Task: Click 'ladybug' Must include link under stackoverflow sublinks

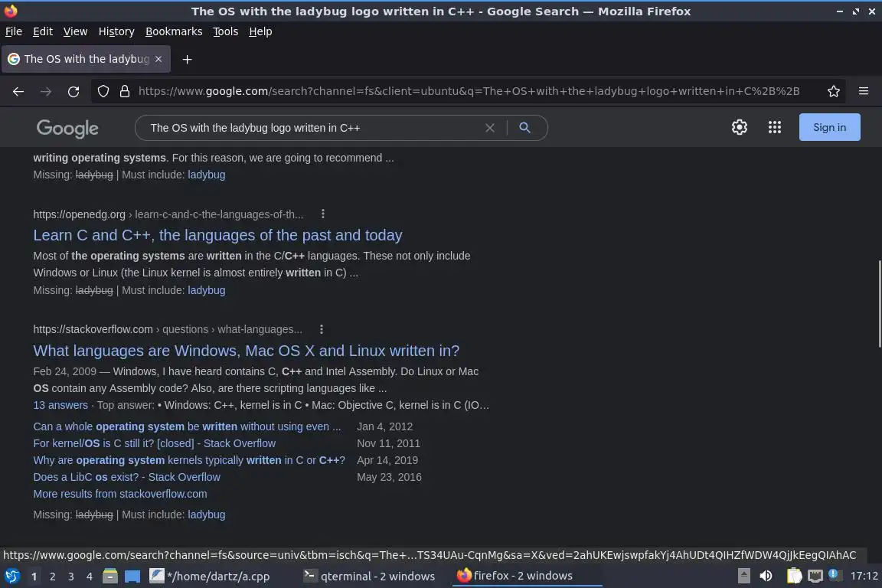Action: (207, 514)
